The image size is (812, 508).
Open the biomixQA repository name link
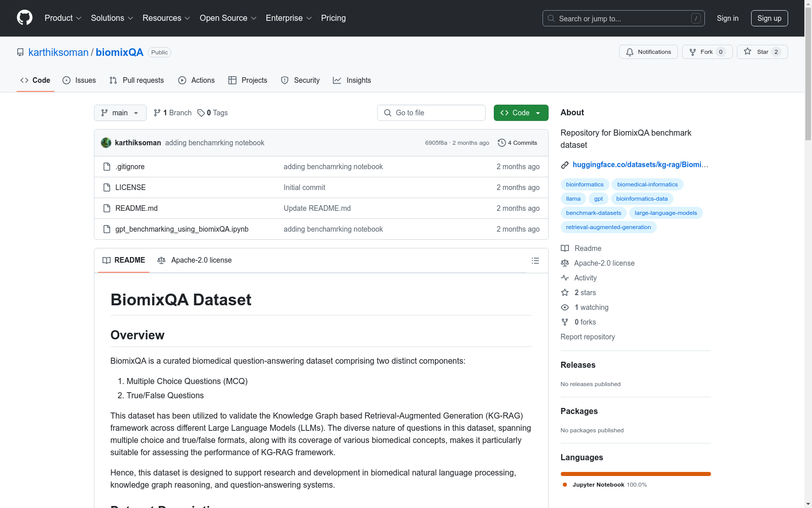tap(120, 52)
